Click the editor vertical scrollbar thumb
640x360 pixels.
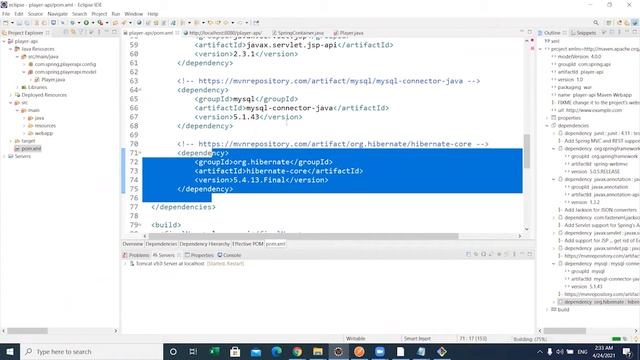pos(527,151)
